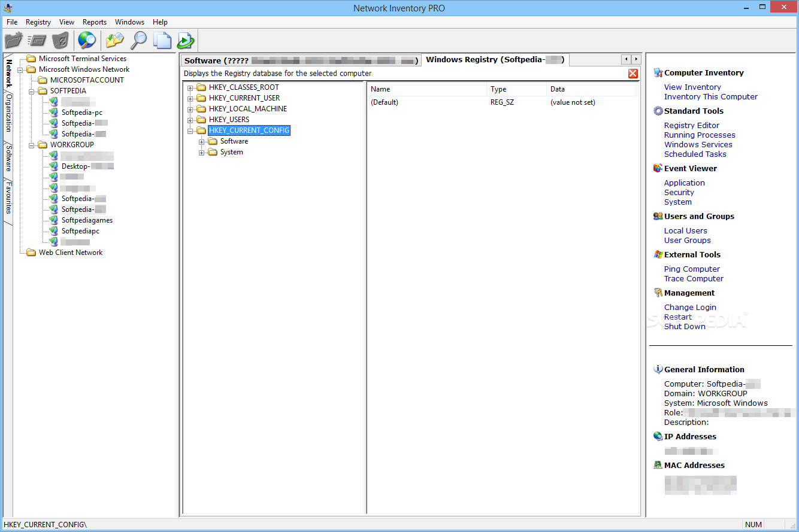Viewport: 799px width, 532px height.
Task: Switch to the Windows Registry tab
Action: coord(495,60)
